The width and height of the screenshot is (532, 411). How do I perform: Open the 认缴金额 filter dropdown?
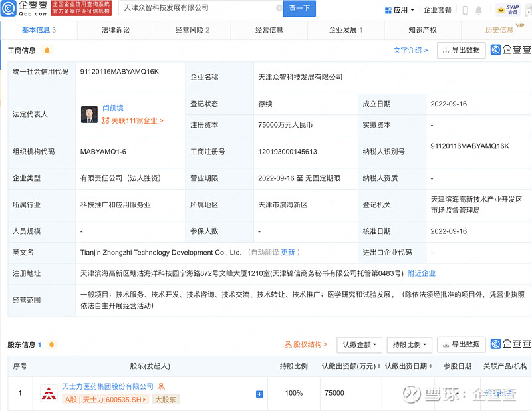tap(359, 344)
